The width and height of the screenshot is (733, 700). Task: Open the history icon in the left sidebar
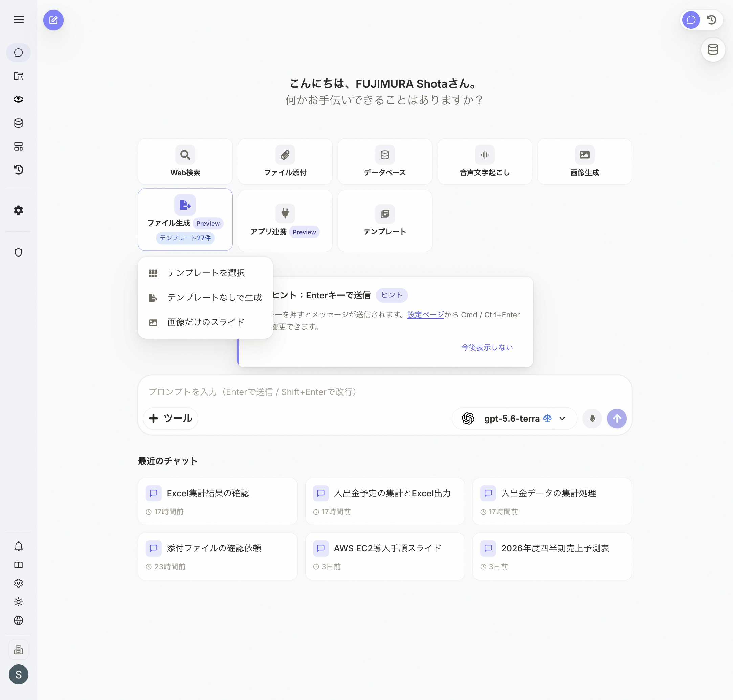point(18,170)
